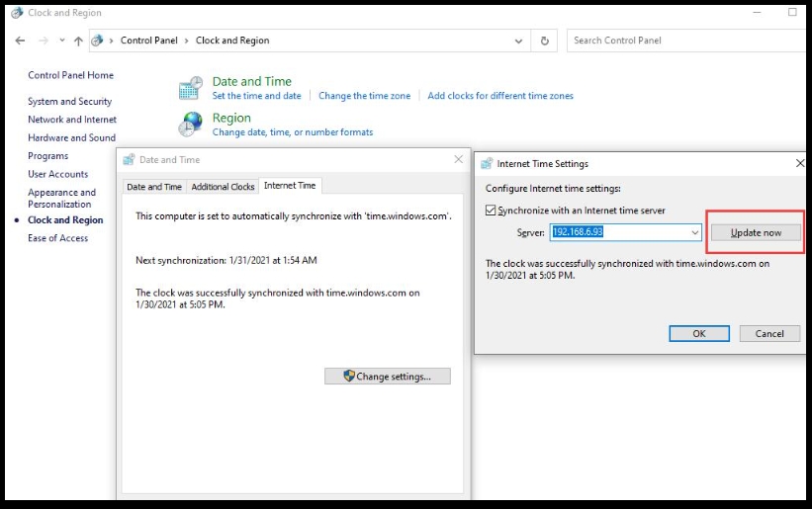Image resolution: width=812 pixels, height=509 pixels.
Task: Open Change the time zone link
Action: [x=364, y=96]
